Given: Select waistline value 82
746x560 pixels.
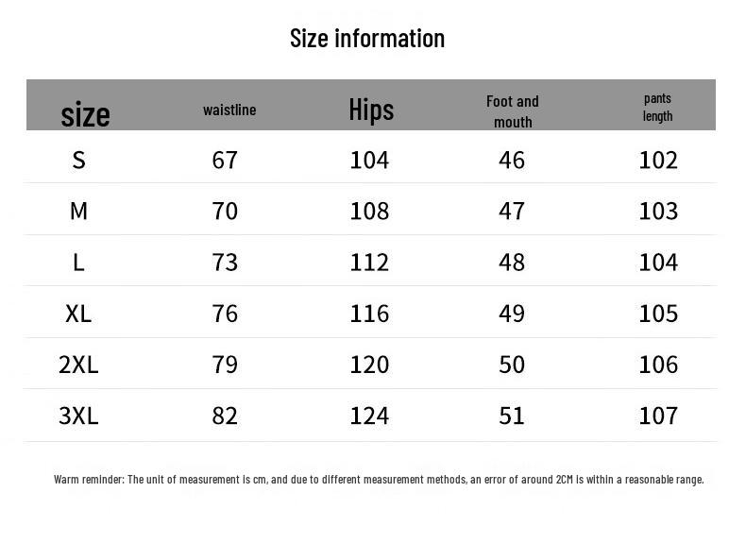Looking at the screenshot, I should [x=225, y=416].
